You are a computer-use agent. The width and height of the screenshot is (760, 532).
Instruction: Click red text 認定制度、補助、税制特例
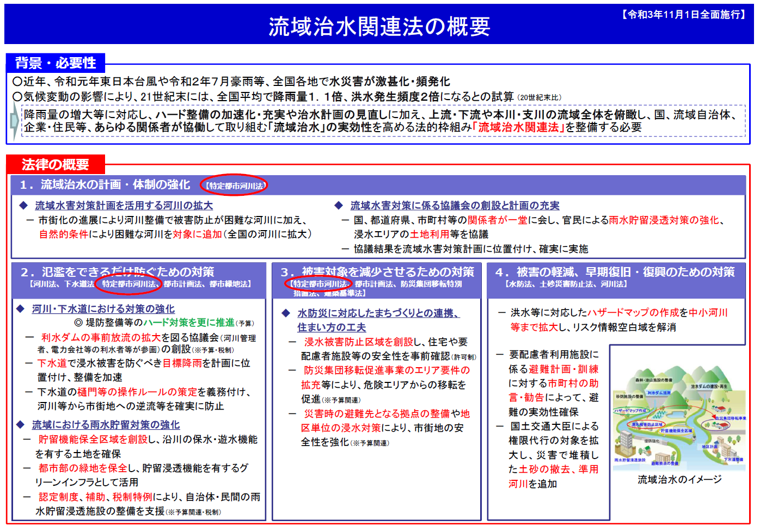tap(96, 497)
